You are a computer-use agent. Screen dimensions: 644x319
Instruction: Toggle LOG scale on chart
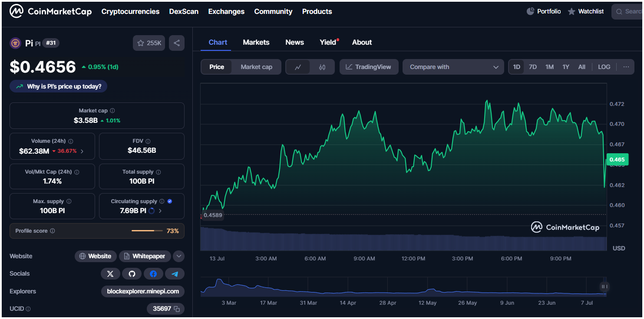click(x=604, y=67)
